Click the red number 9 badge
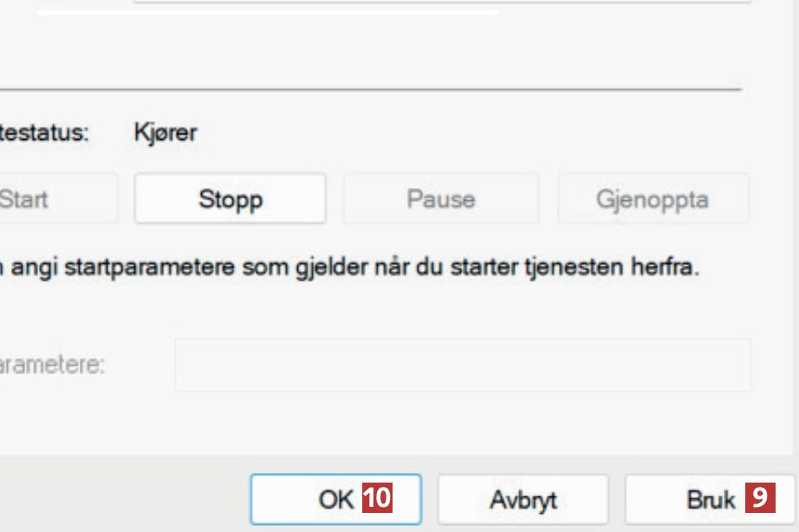This screenshot has width=799, height=532. (x=758, y=498)
